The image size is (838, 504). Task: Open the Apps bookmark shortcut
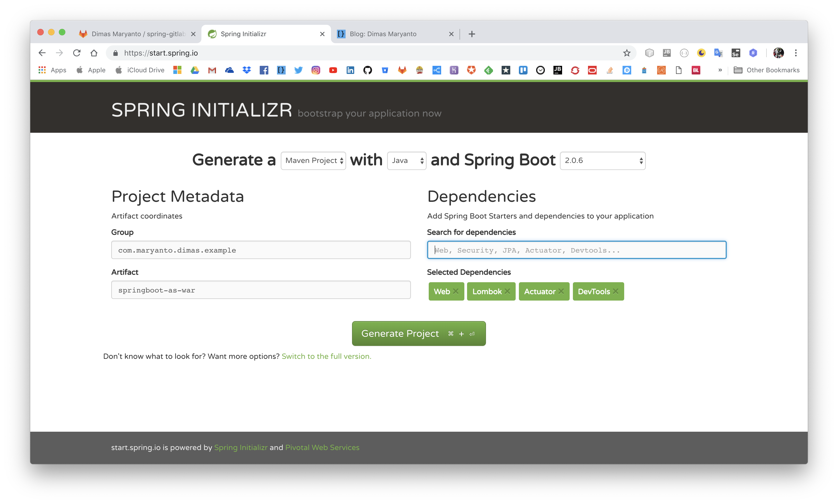[52, 70]
